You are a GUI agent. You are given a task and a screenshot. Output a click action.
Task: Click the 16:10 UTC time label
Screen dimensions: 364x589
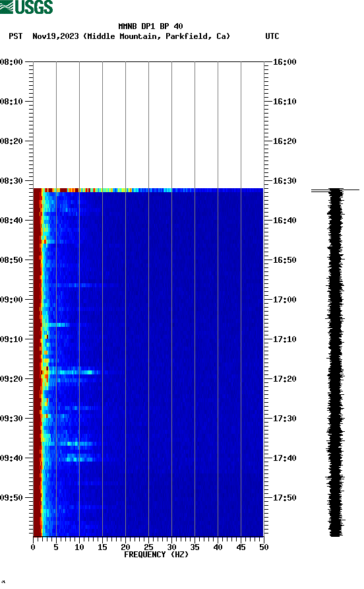pos(284,102)
